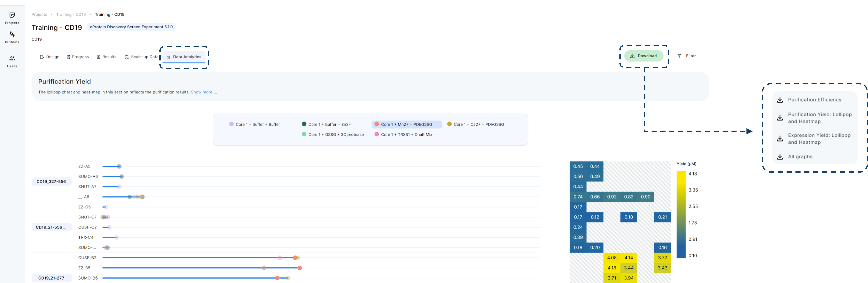Switch to the Results tab
This screenshot has height=283, width=868.
106,57
